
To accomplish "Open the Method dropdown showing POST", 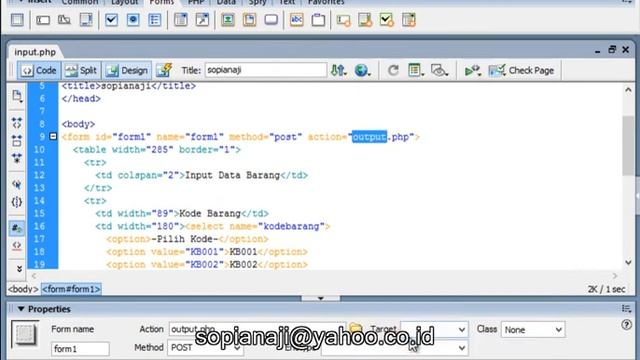I will [x=206, y=348].
